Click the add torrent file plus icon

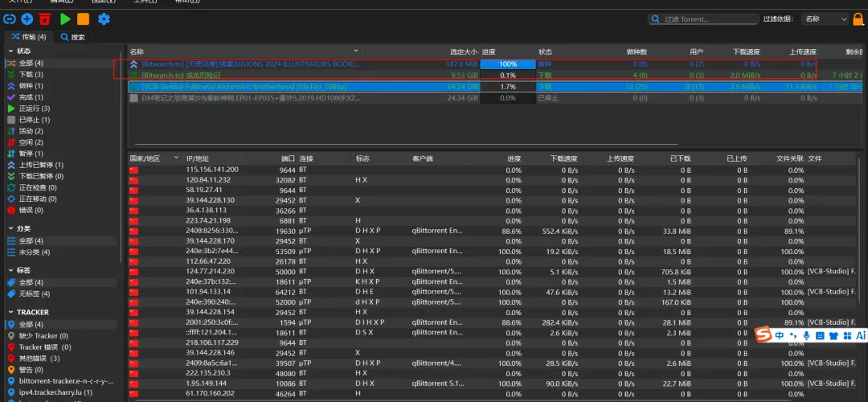click(x=27, y=19)
